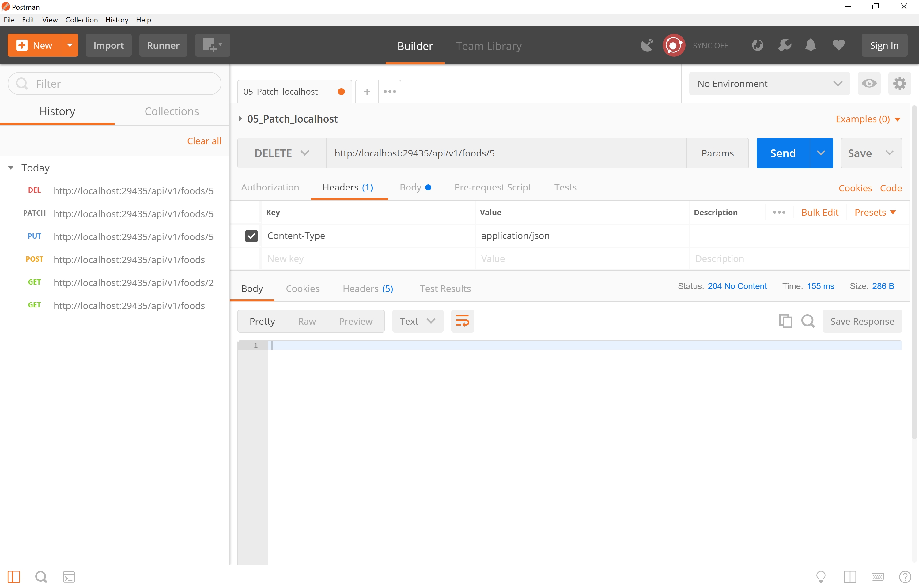The height and width of the screenshot is (588, 919).
Task: Switch to the Collections tab
Action: tap(172, 111)
